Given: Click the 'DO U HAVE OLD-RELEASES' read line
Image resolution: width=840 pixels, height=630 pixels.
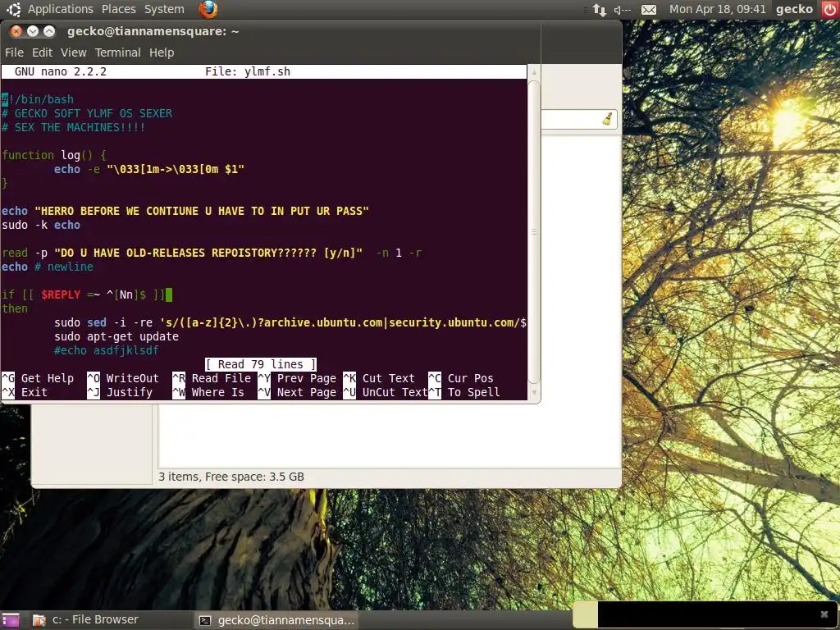Looking at the screenshot, I should [212, 253].
